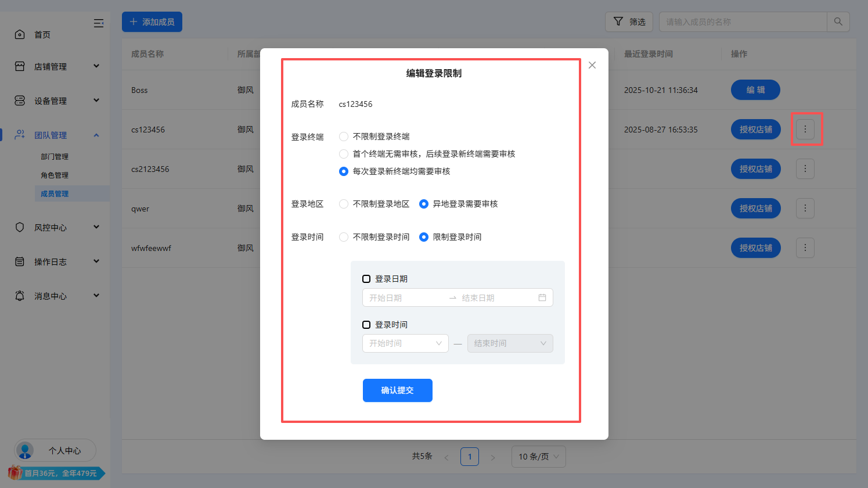
Task: Enable the 登录日期 checkbox
Action: 366,278
